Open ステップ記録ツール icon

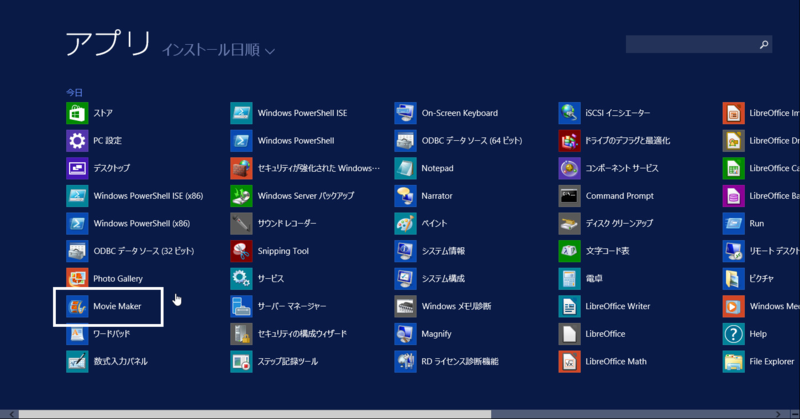[x=241, y=361]
